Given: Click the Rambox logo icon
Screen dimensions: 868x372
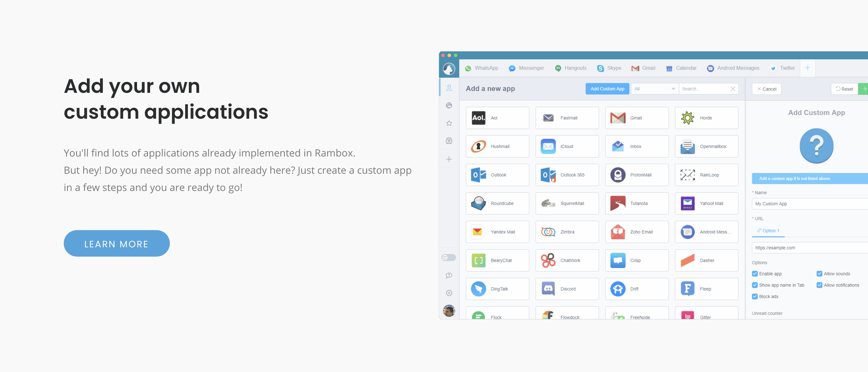Looking at the screenshot, I should [x=449, y=68].
